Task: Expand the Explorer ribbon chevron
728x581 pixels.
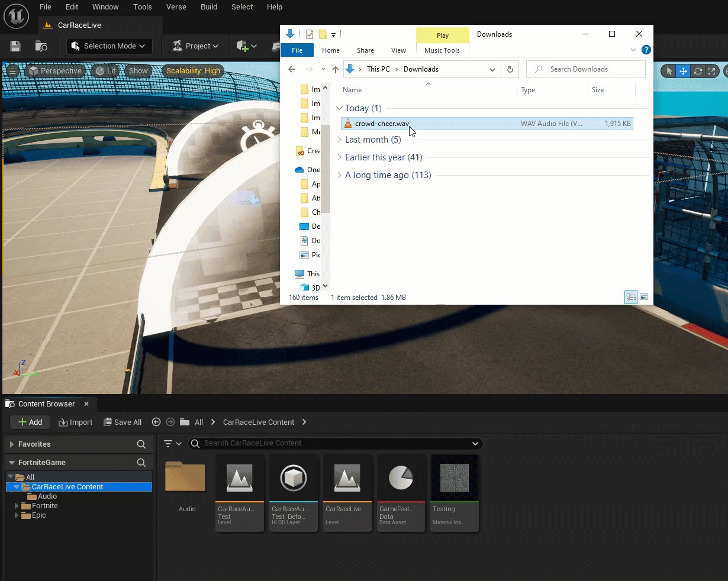Action: [633, 50]
